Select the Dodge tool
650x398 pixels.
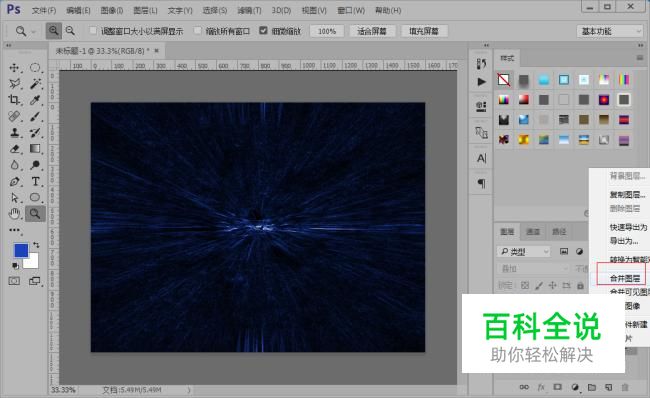(35, 165)
